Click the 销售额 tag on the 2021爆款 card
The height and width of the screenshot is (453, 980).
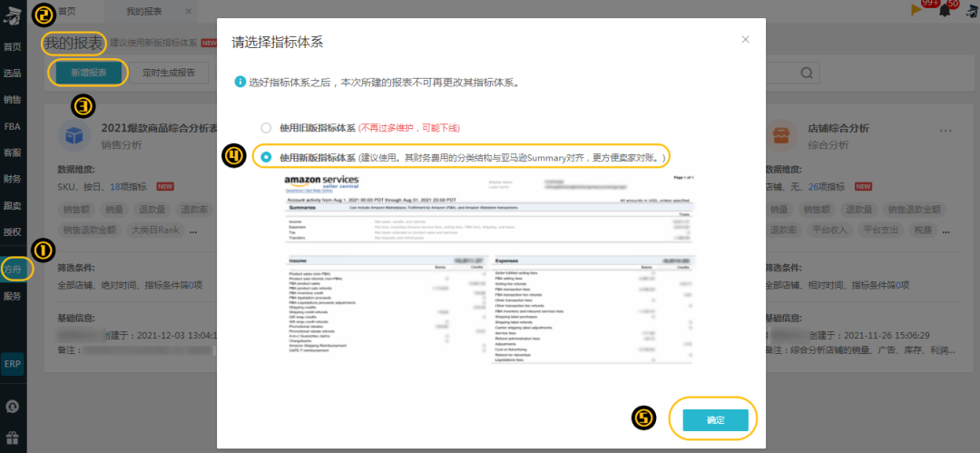coord(75,209)
